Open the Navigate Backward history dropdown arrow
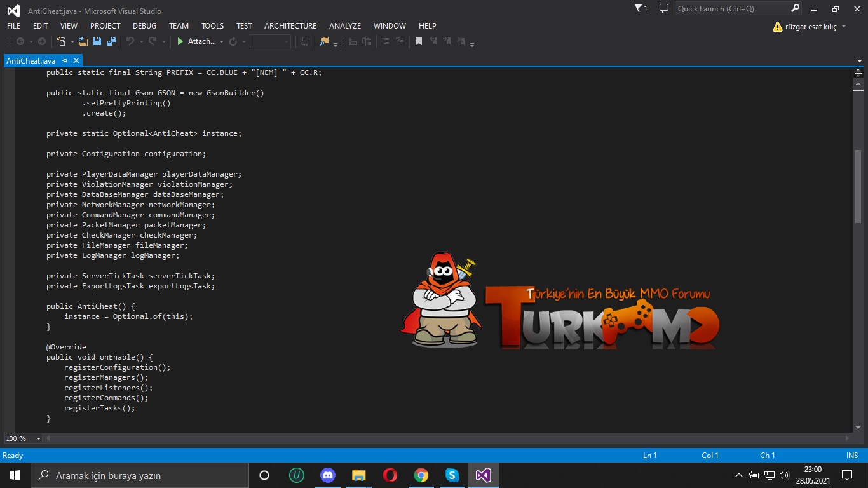 [x=31, y=42]
